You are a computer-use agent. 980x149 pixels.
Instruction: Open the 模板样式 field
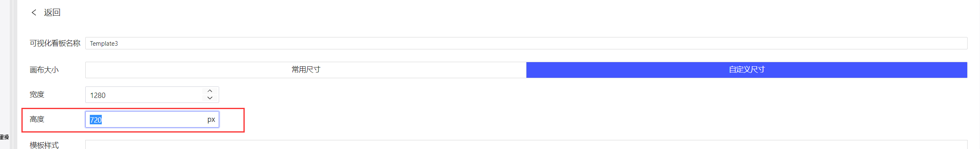526,144
